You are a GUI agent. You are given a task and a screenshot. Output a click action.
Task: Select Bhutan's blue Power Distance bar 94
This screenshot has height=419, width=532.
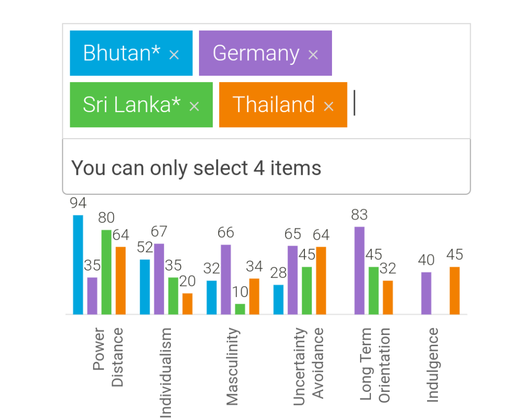(x=78, y=265)
